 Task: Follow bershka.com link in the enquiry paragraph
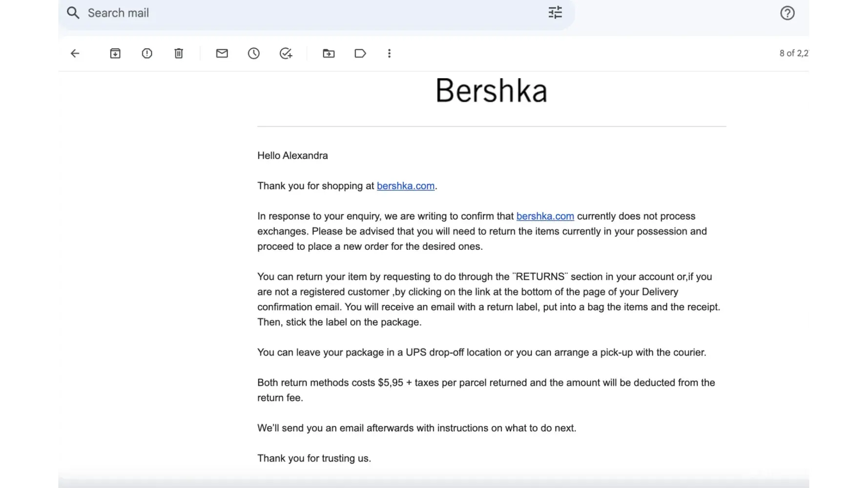(x=545, y=216)
